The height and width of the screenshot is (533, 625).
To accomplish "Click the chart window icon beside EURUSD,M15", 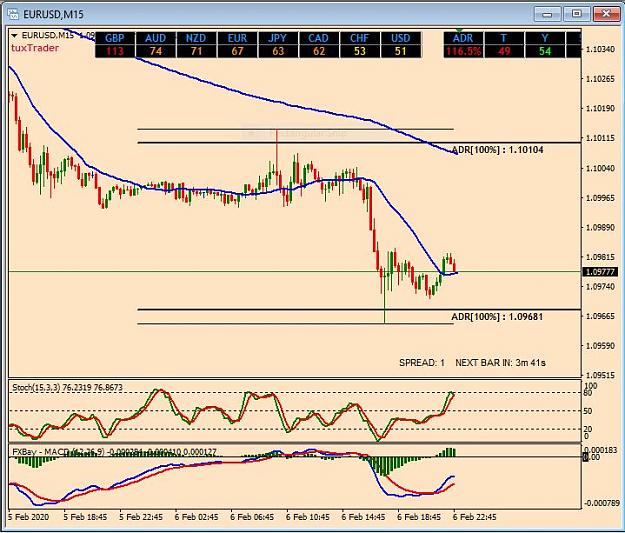I will [x=13, y=14].
